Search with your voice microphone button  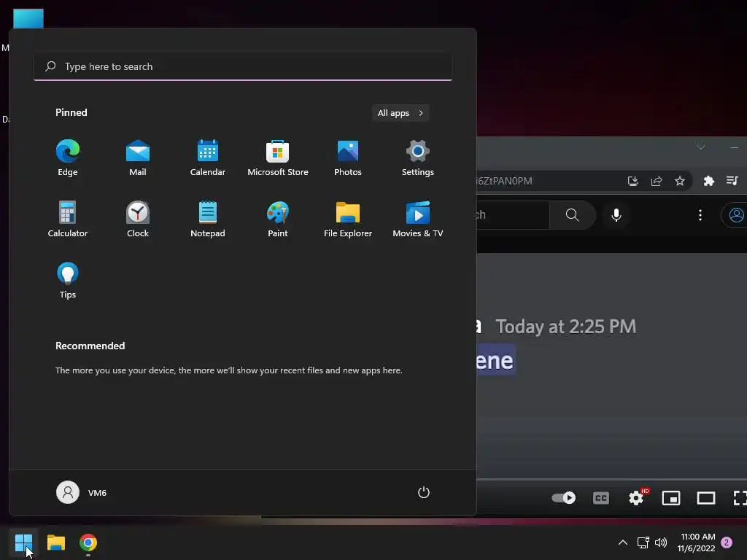coord(616,215)
